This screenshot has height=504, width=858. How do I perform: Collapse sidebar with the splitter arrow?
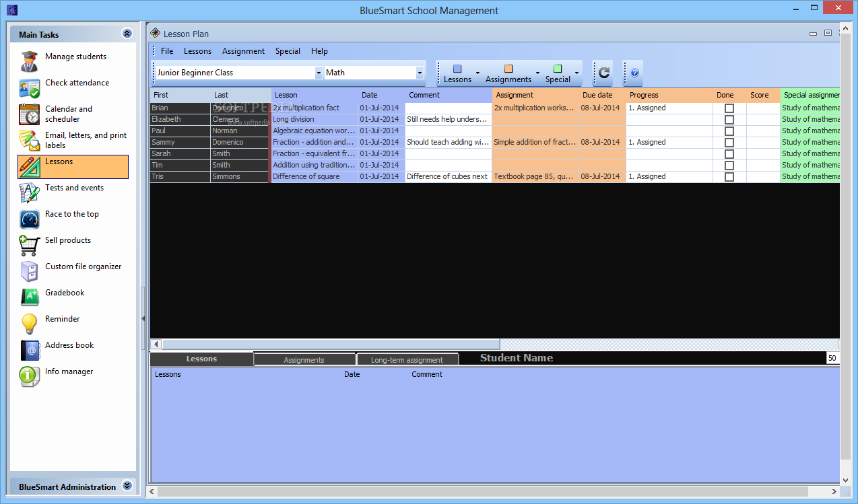click(143, 318)
